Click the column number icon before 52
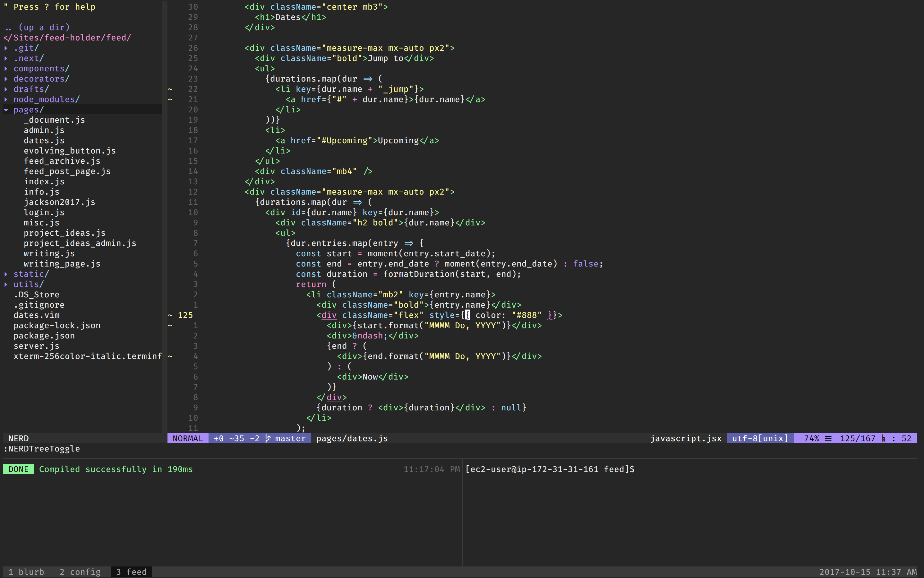This screenshot has width=924, height=578. (x=894, y=439)
